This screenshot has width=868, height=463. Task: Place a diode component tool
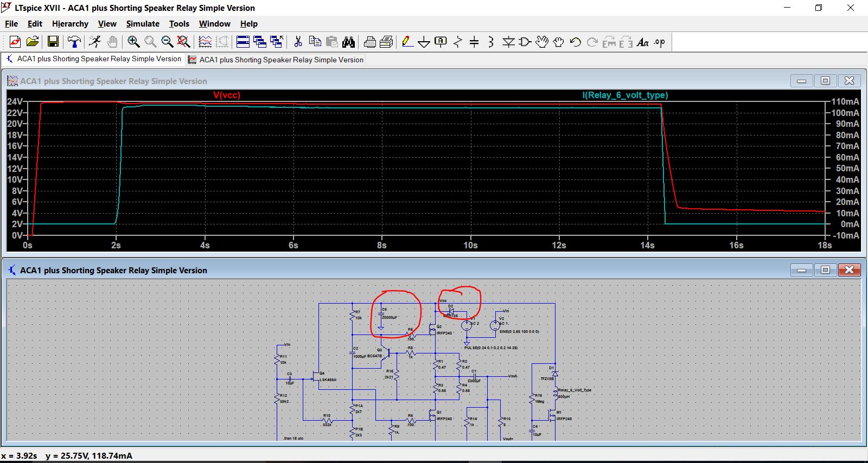[508, 42]
